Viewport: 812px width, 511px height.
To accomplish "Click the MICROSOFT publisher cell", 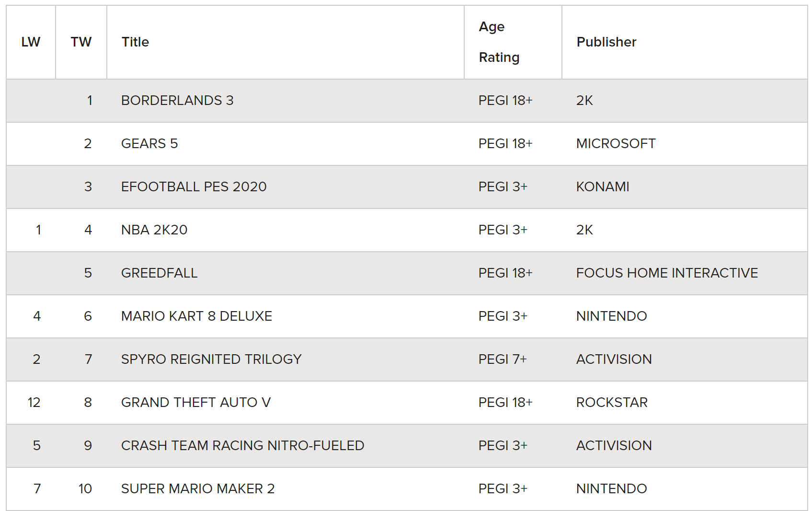I will click(x=616, y=144).
